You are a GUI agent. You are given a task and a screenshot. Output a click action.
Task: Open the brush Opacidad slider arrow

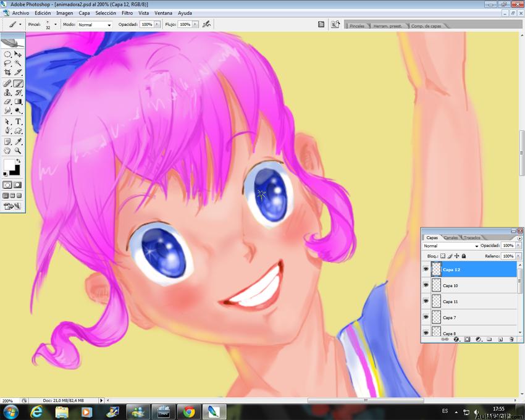point(157,25)
